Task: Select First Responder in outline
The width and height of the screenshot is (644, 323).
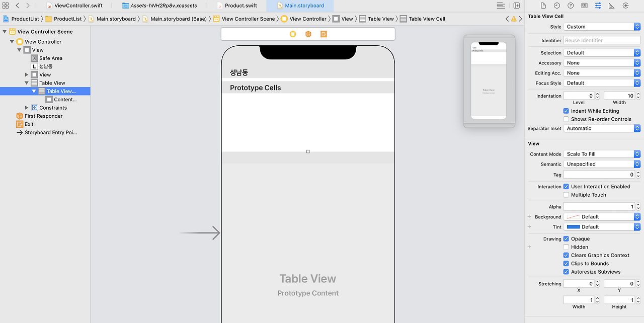Action: (x=44, y=116)
